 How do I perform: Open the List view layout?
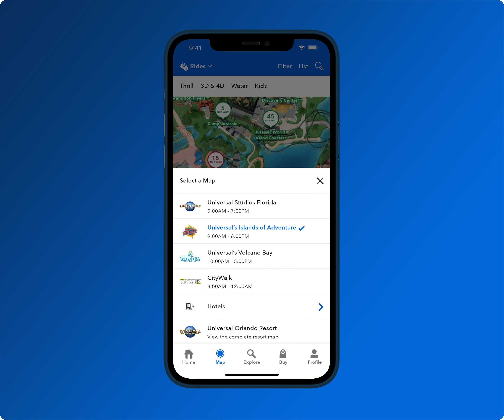point(303,66)
